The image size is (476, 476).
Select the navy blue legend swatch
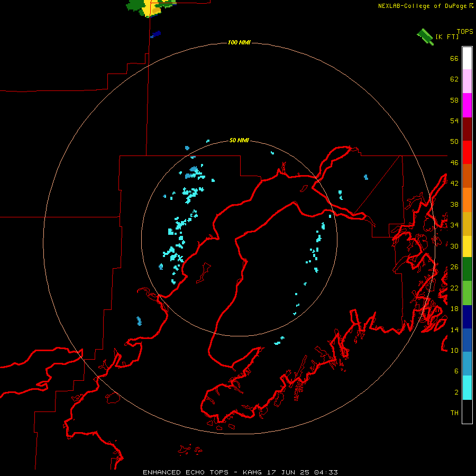pyautogui.click(x=467, y=317)
